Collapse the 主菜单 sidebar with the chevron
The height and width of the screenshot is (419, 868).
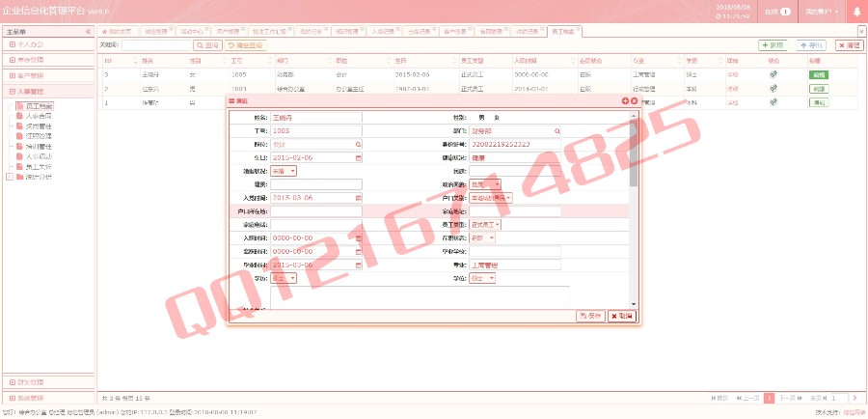88,32
